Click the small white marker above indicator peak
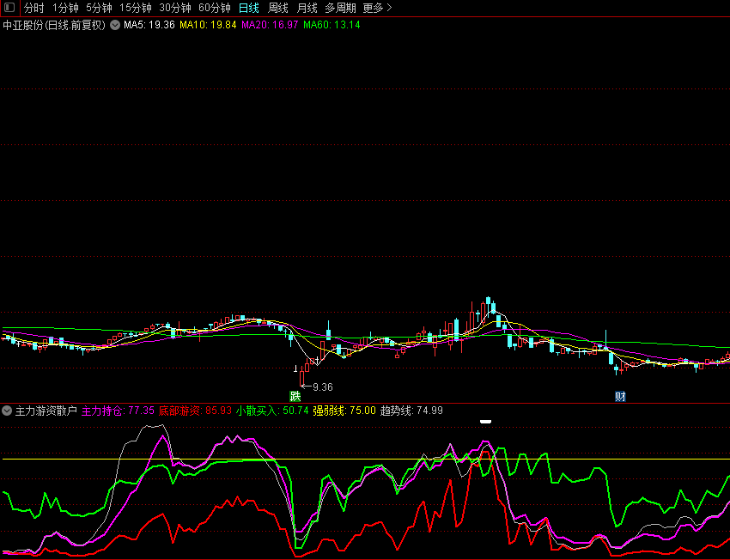This screenshot has height=560, width=730. (485, 422)
